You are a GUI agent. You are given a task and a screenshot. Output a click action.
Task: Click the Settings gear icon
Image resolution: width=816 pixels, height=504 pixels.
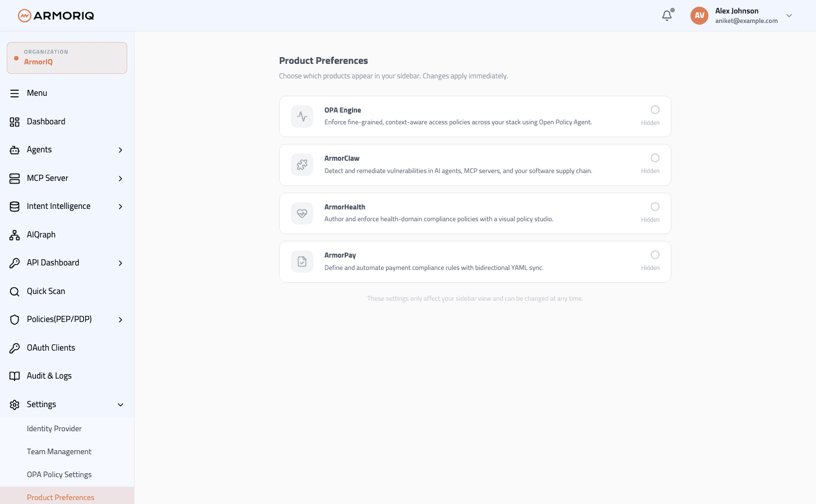point(15,404)
